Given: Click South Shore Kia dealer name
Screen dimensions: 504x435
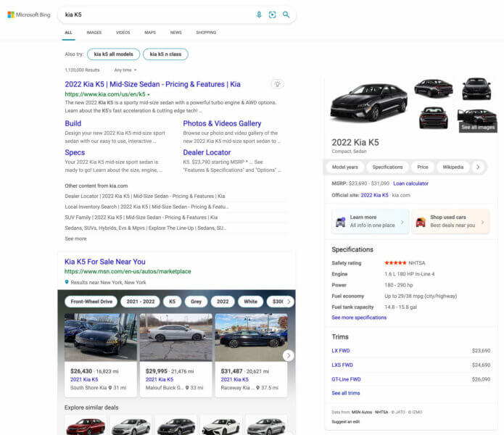Looking at the screenshot, I should click(x=88, y=388).
